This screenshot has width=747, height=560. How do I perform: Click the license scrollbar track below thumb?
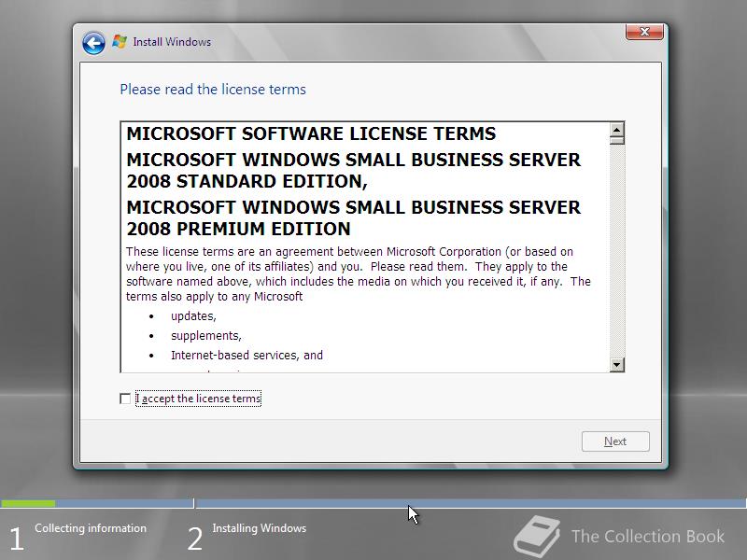pos(617,251)
